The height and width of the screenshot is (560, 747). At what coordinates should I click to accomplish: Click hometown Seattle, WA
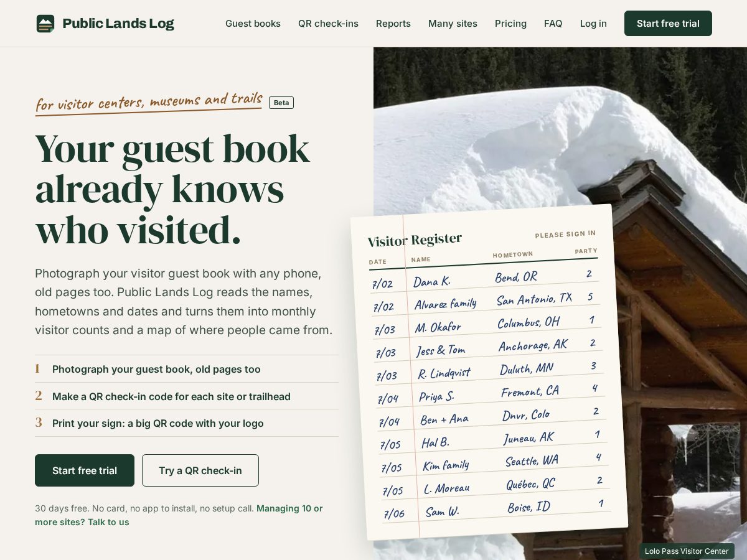click(532, 461)
